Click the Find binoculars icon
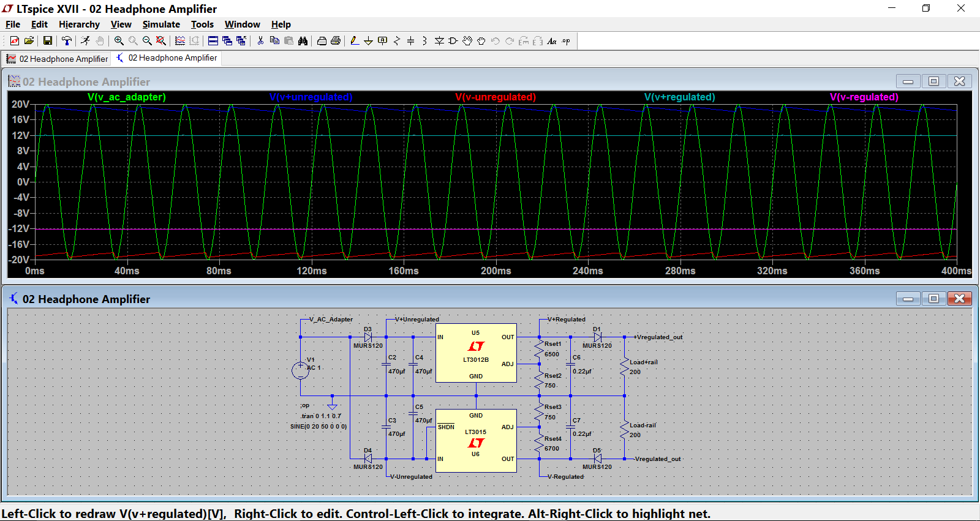Image resolution: width=980 pixels, height=521 pixels. coord(303,41)
